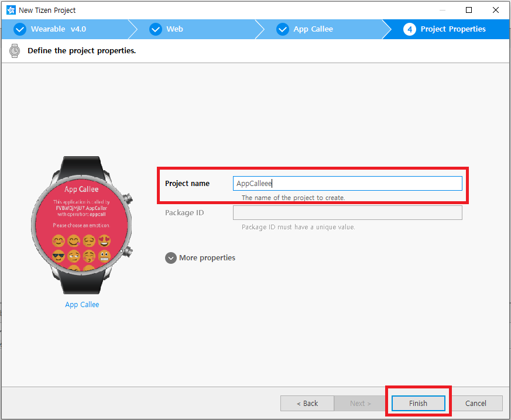
Task: Click the App Callee watch preview thumbnail
Action: [x=82, y=225]
